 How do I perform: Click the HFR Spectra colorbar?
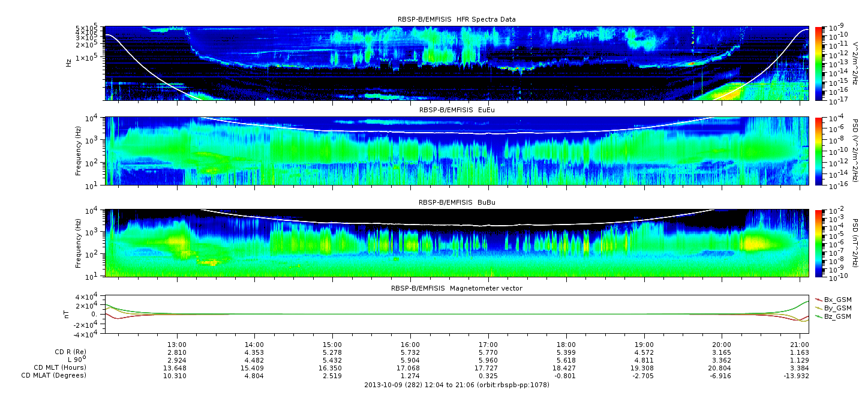click(x=818, y=63)
